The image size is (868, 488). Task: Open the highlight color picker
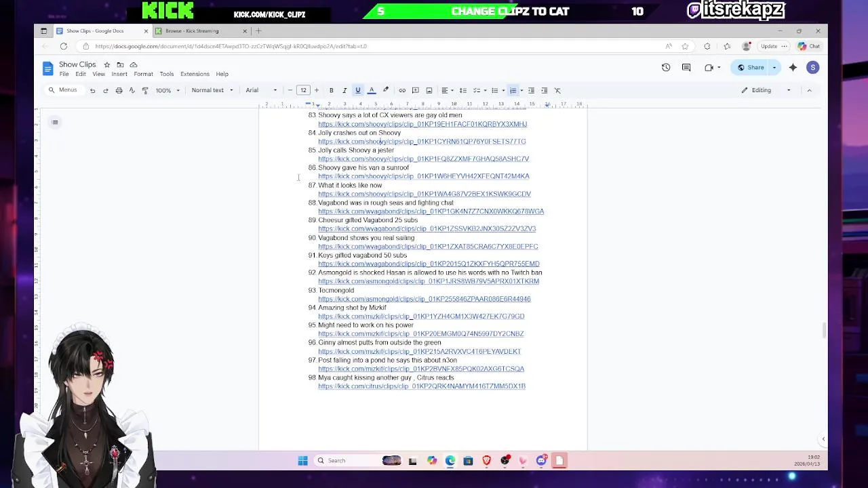386,90
